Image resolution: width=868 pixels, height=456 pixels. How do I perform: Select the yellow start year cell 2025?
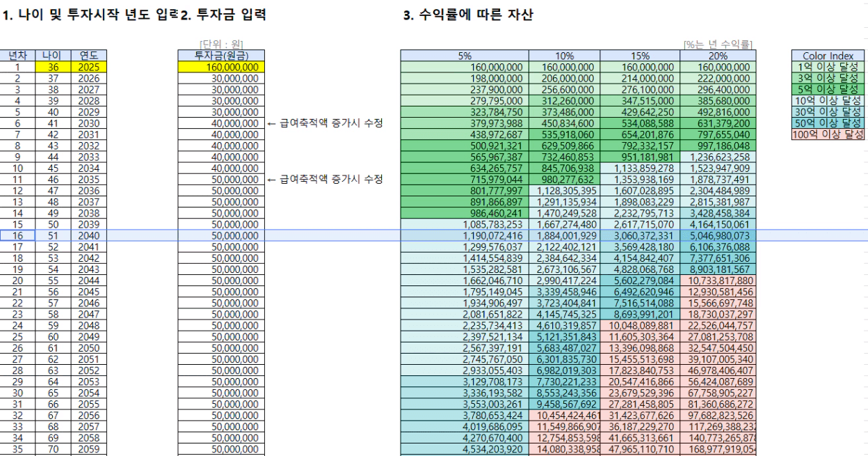tap(88, 68)
